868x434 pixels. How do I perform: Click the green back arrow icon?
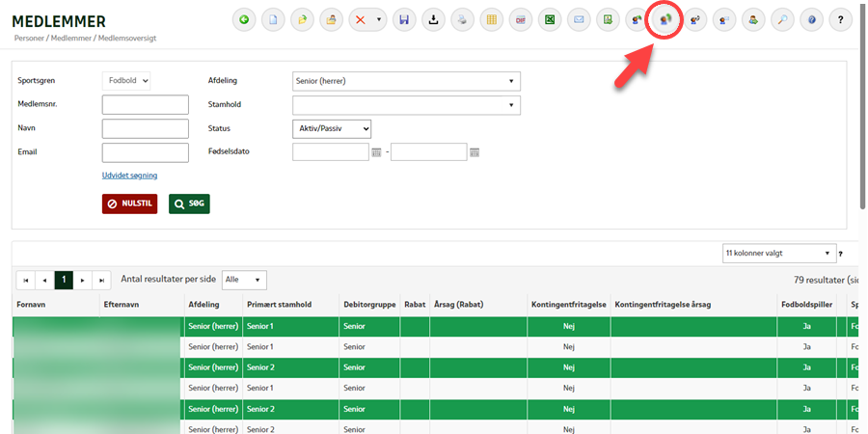(244, 20)
